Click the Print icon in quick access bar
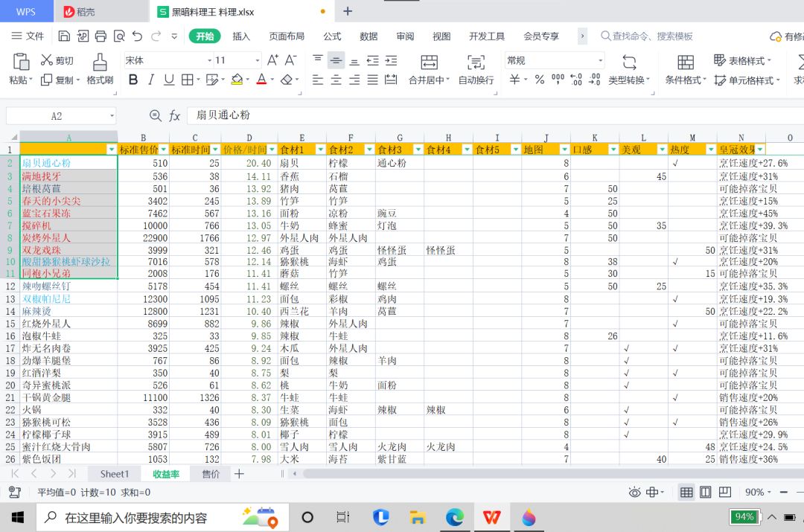This screenshot has width=804, height=532. pyautogui.click(x=100, y=36)
